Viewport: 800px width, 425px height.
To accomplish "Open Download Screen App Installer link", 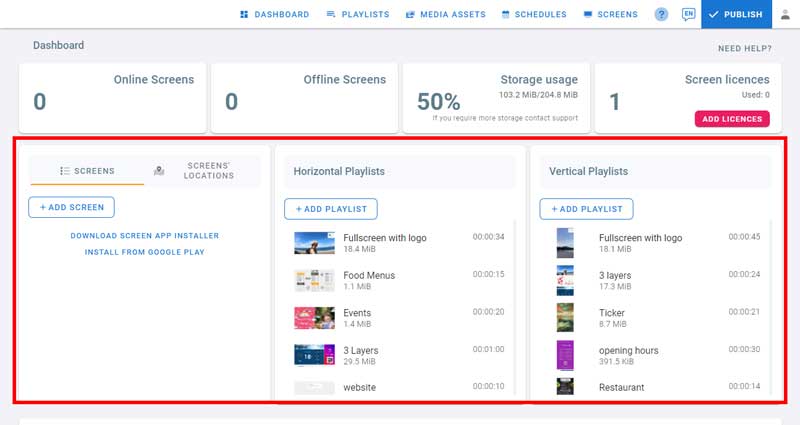I will pyautogui.click(x=144, y=236).
